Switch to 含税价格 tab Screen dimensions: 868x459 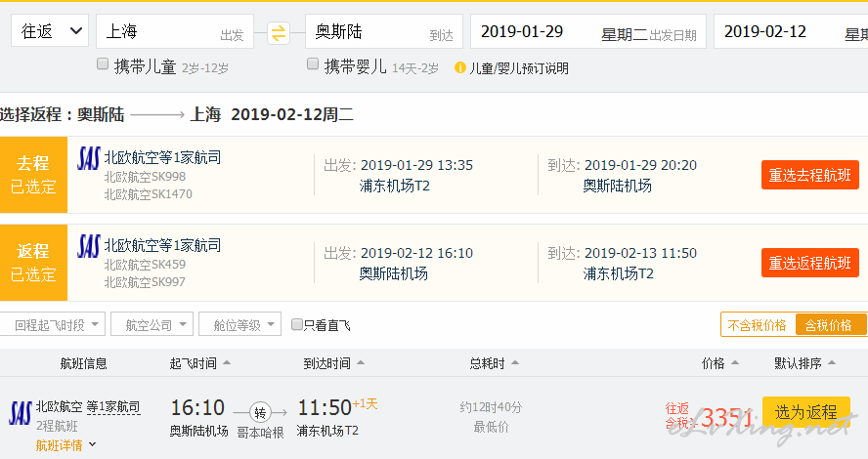pyautogui.click(x=830, y=325)
